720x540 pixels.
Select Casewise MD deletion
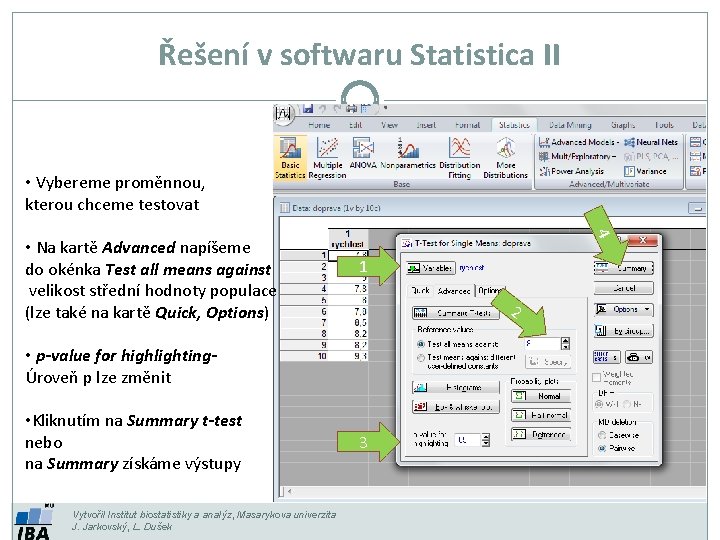[602, 435]
